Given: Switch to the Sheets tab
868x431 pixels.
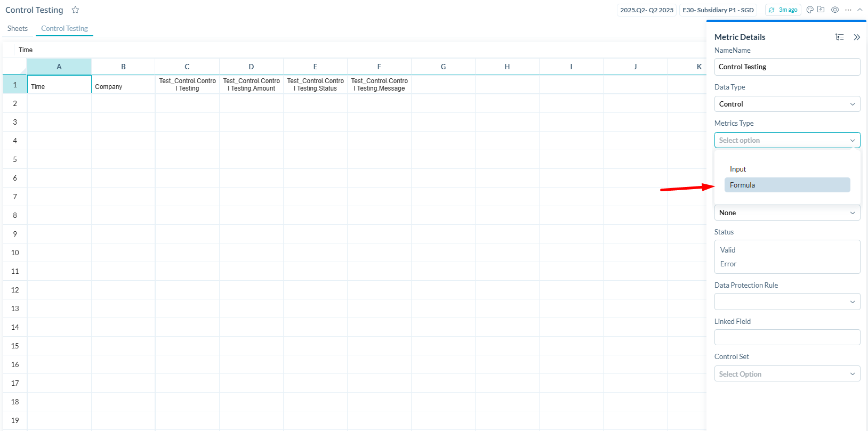Looking at the screenshot, I should pyautogui.click(x=18, y=28).
